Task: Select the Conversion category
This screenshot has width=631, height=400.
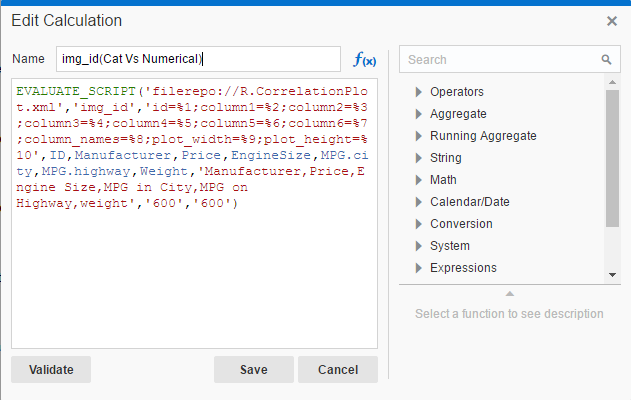Action: coord(461,224)
